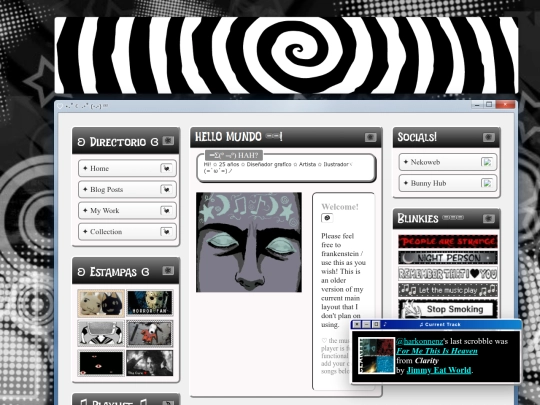Click the closed-eyes face illustration
The width and height of the screenshot is (540, 405).
[x=249, y=242]
